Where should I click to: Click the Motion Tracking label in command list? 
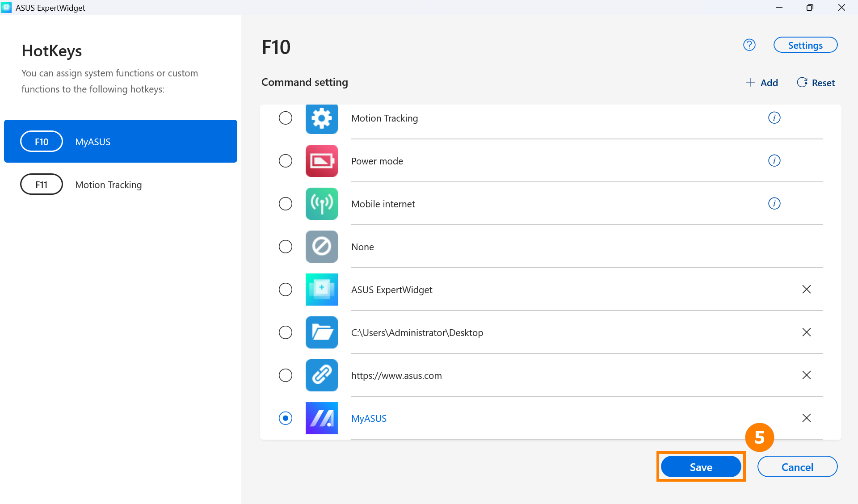[385, 118]
